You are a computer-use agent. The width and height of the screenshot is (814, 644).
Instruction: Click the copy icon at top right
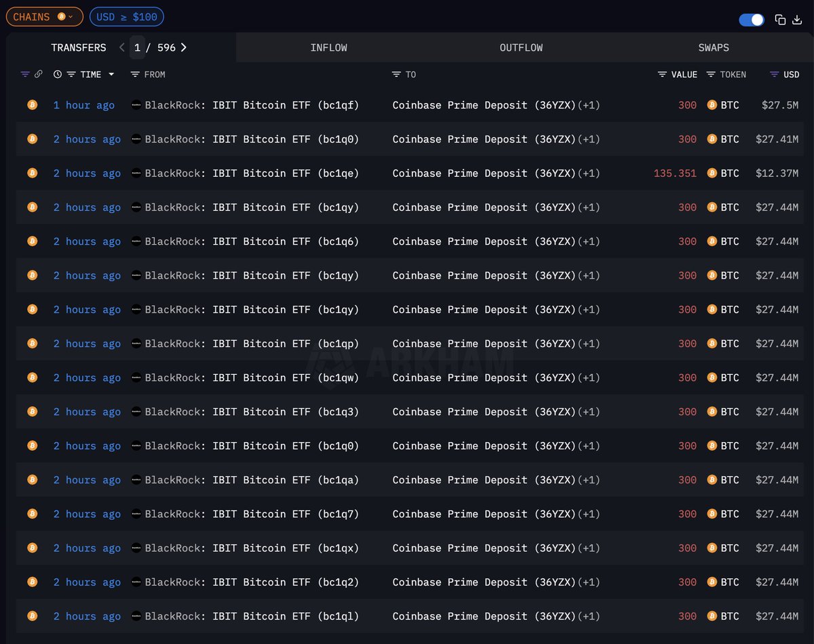click(x=780, y=20)
